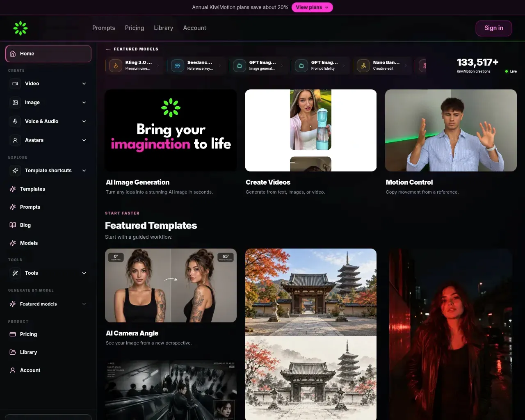Viewport: 525px width, 420px height.
Task: Open the AI Image Generation title
Action: [137, 182]
